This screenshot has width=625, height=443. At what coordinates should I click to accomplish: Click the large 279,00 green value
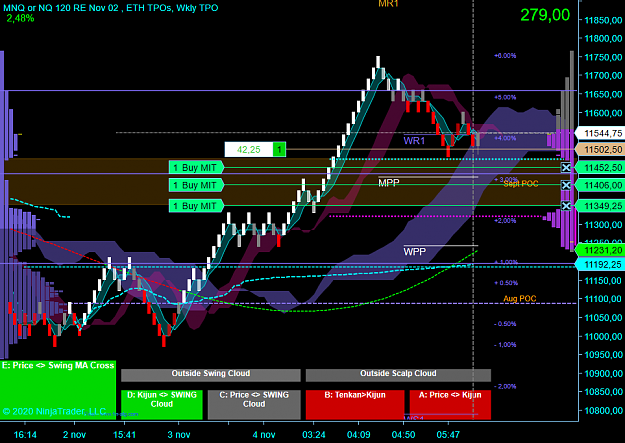545,15
